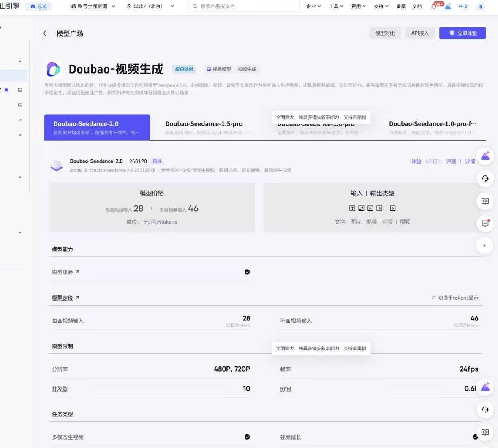This screenshot has height=448, width=498.
Task: Go back using the arrow beside 模型广场
Action: pos(45,33)
